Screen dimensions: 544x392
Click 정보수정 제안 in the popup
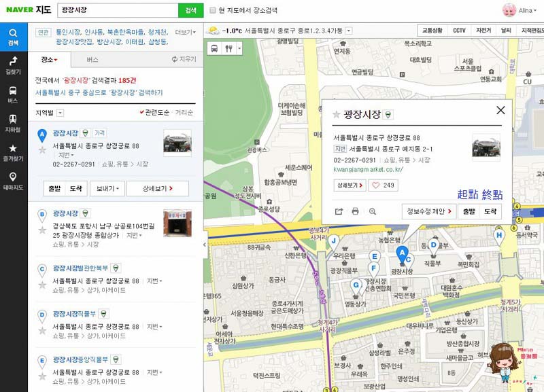pos(429,211)
